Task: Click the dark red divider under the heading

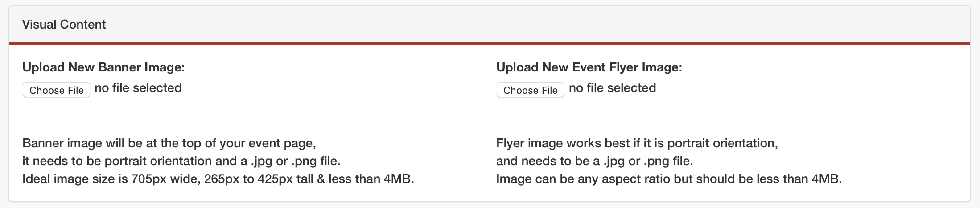Action: coord(490,43)
